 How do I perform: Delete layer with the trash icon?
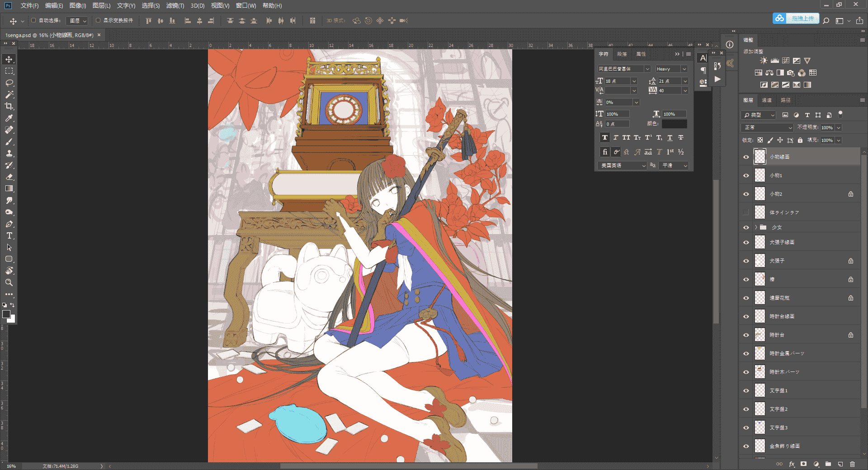click(x=852, y=464)
